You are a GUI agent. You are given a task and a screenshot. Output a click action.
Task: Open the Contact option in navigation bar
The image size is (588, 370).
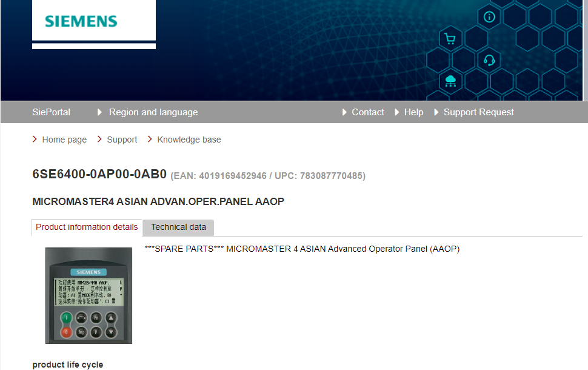point(368,112)
